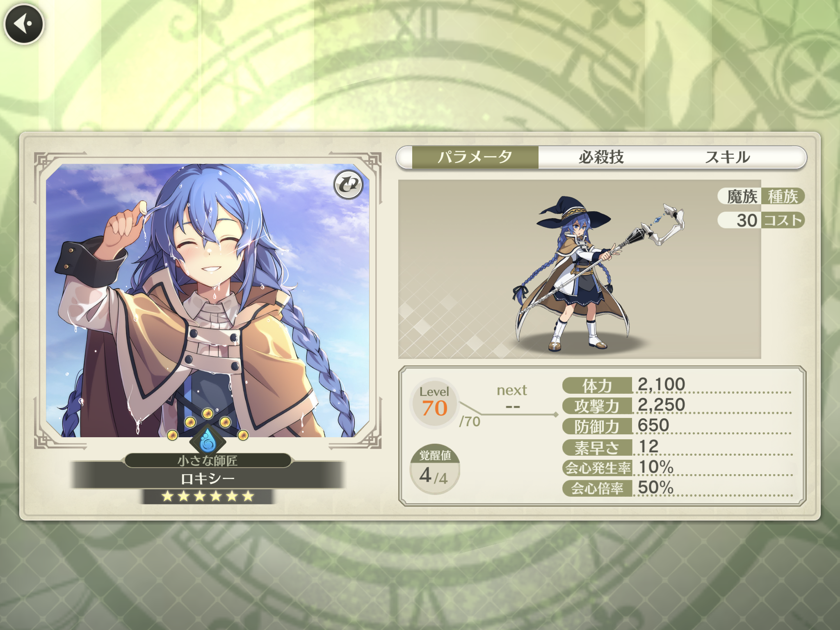Tap the six-star rarity row
The image size is (840, 630).
coord(208,496)
